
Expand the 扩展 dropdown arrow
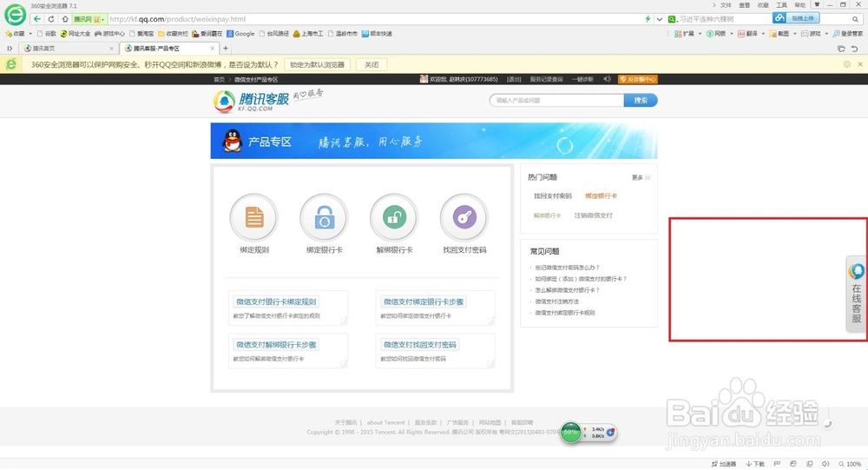tap(700, 34)
